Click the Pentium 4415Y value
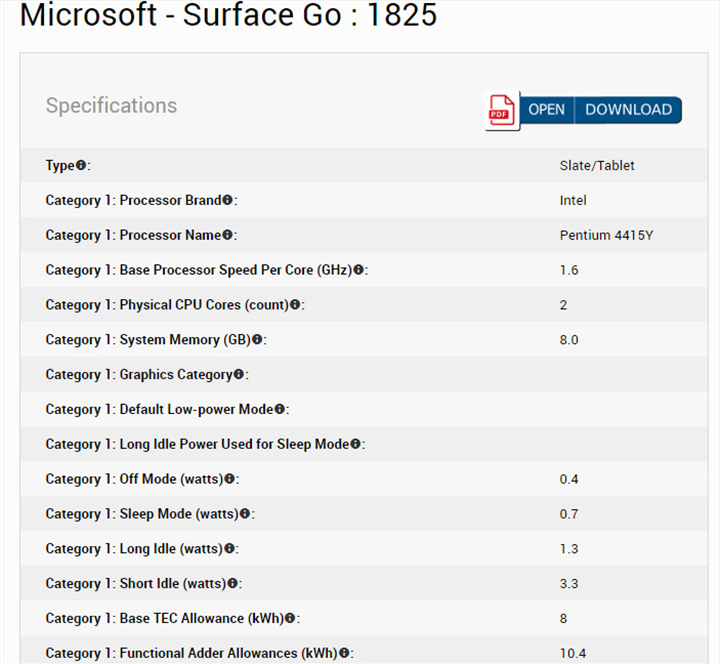This screenshot has width=720, height=664. [606, 235]
